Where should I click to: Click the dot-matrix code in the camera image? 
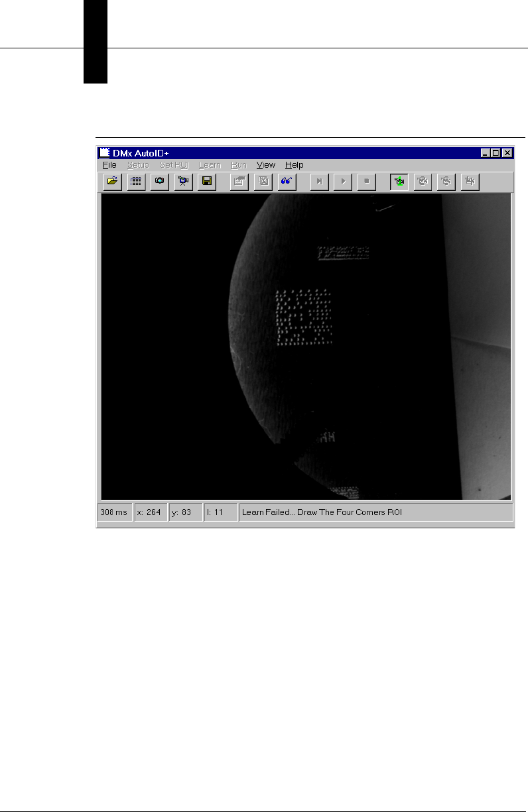(x=303, y=319)
